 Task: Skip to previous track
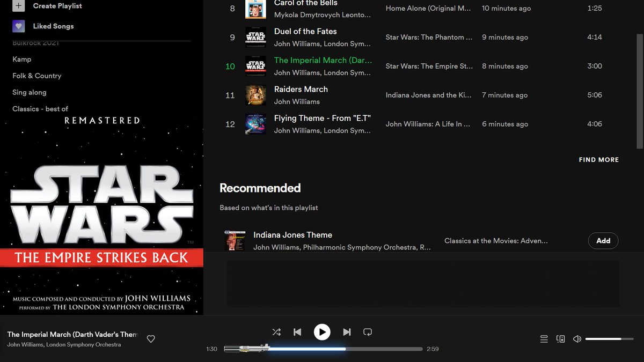click(297, 332)
